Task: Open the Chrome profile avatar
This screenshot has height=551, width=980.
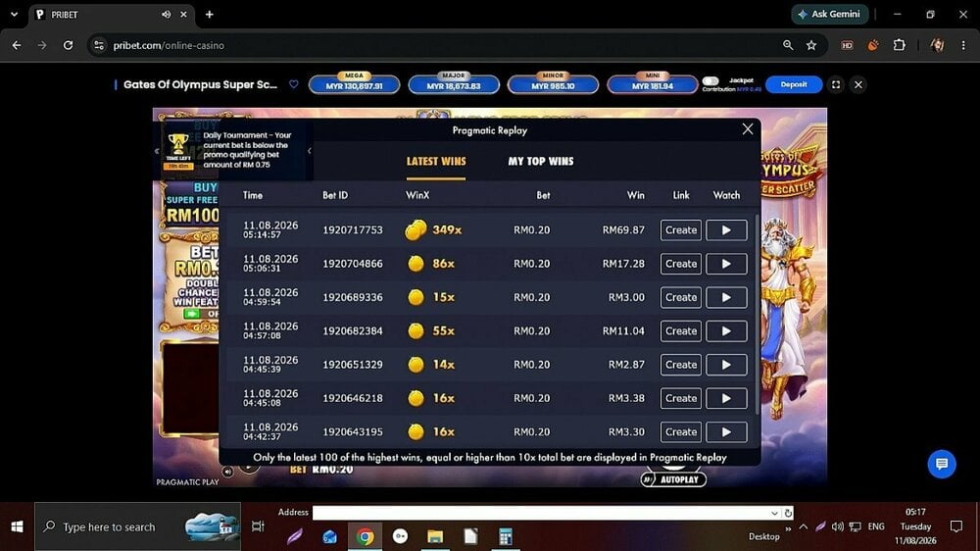Action: [937, 45]
